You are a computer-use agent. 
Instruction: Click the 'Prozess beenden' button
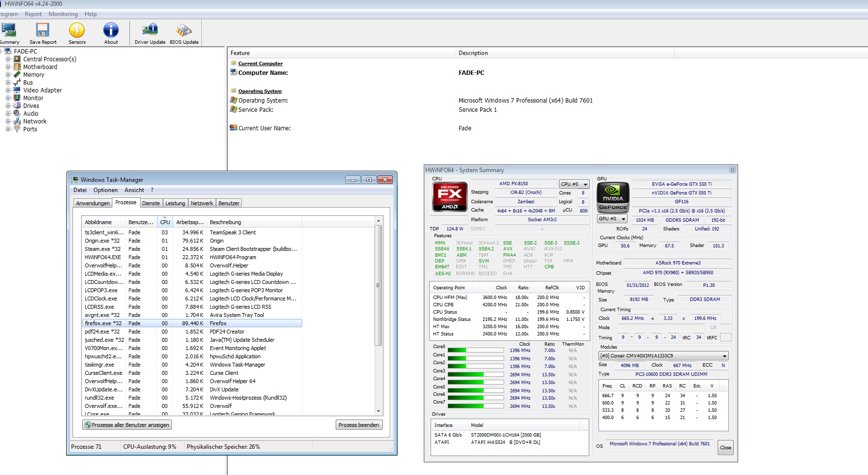click(359, 425)
